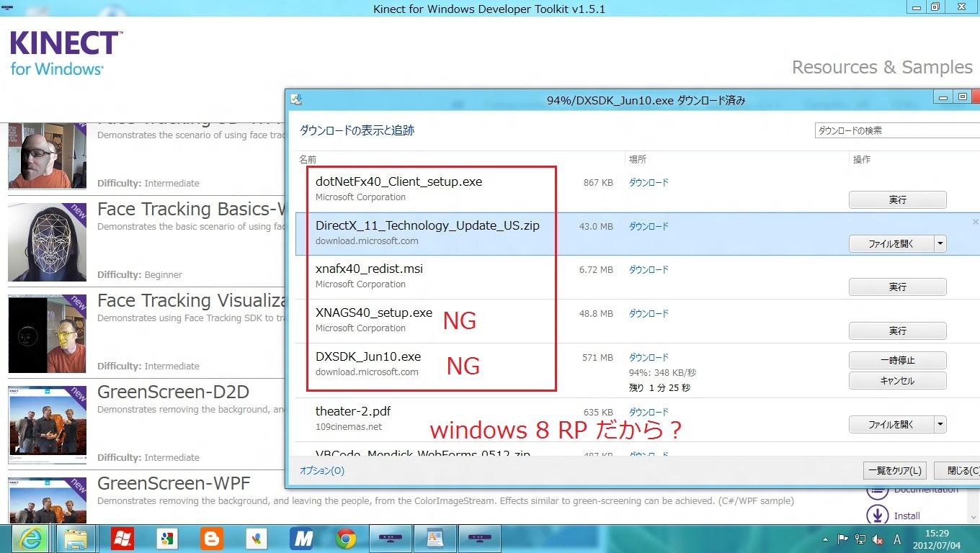Pause the DXSDK_Jun10.exe download (一時停止)
The image size is (980, 553).
tap(897, 360)
